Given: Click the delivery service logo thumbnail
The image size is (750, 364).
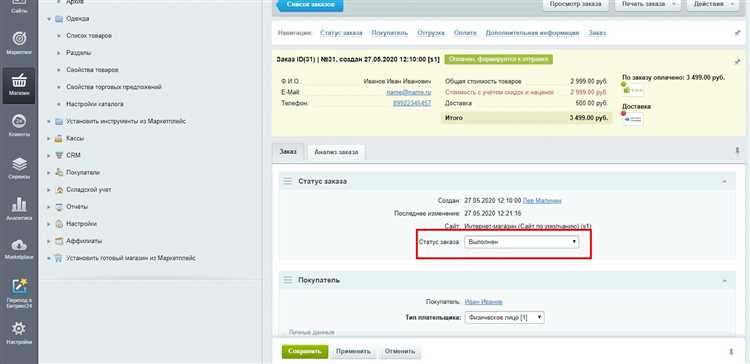Looking at the screenshot, I should [x=633, y=119].
